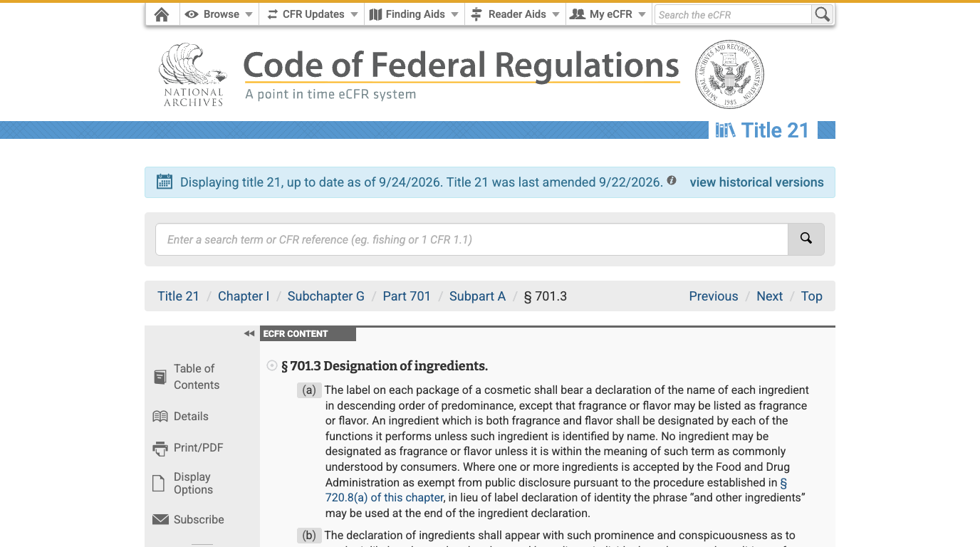980x547 pixels.
Task: Collapse the sidebar with double-arrow icon
Action: coord(249,333)
